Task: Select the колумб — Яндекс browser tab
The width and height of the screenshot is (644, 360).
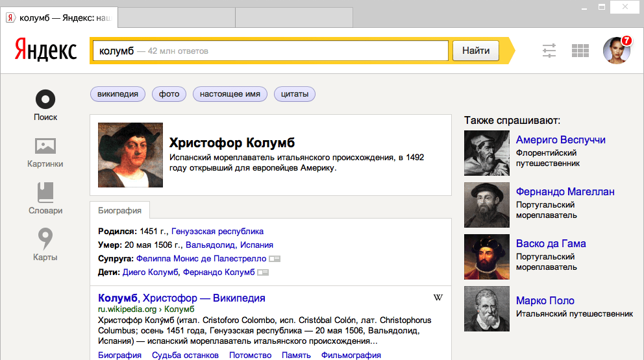Action: [x=60, y=18]
